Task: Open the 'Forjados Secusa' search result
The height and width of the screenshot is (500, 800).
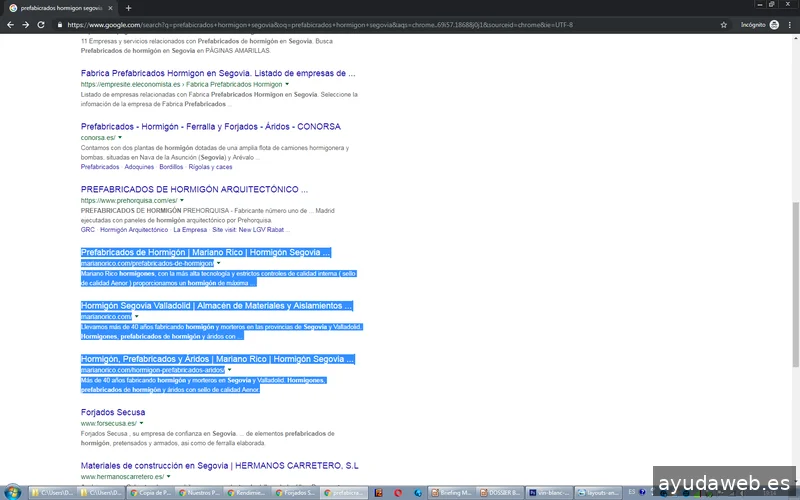Action: pos(113,412)
